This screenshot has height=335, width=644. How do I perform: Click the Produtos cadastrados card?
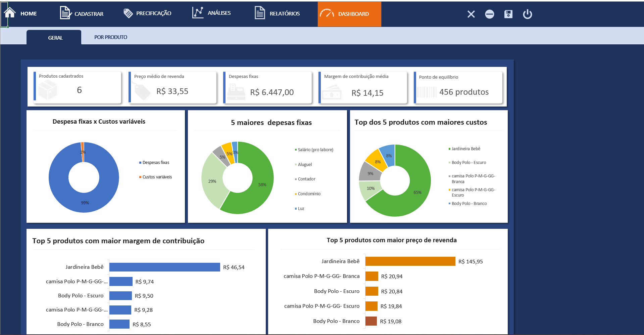[x=77, y=87]
